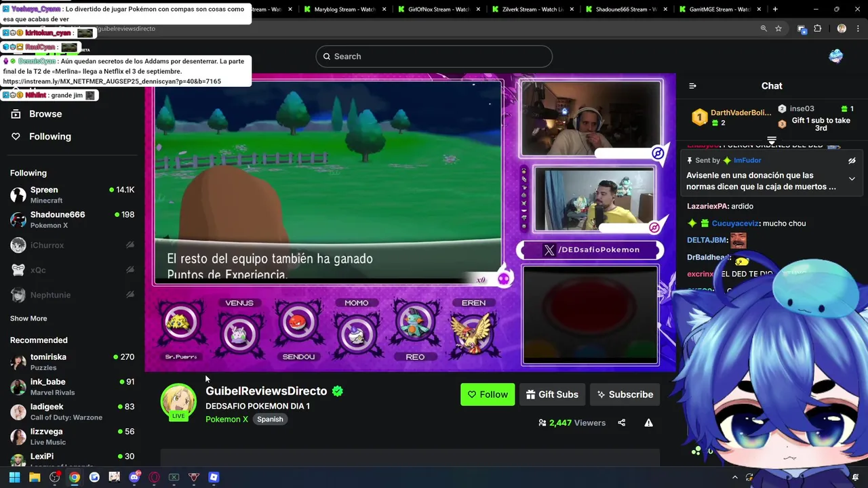Click in the Search field
This screenshot has height=488, width=868.
click(434, 56)
